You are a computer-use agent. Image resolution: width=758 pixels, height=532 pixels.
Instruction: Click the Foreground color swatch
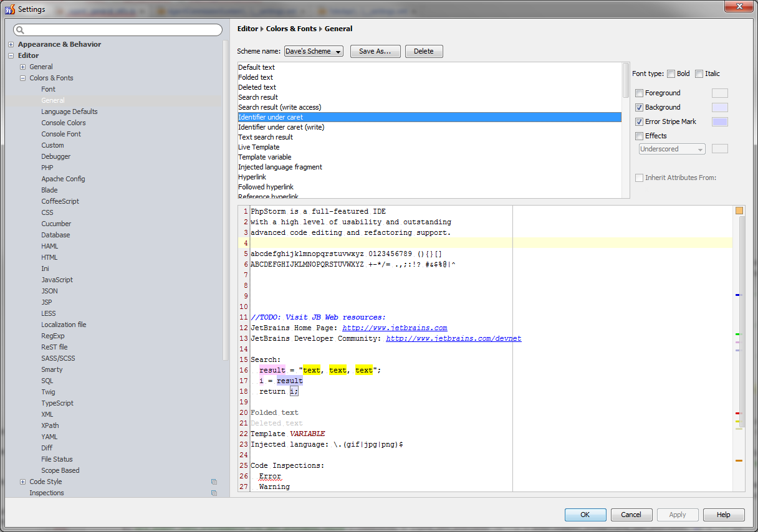pos(719,93)
